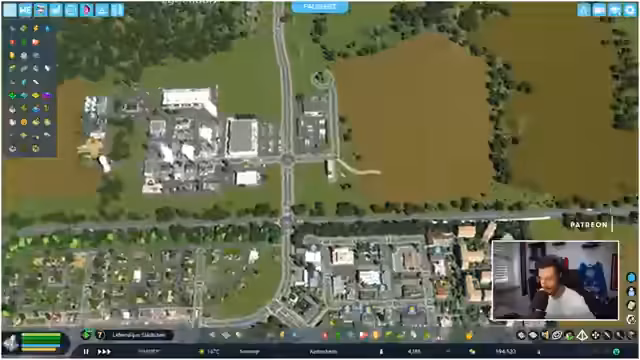Toggle the triple-arrow game speed button
This screenshot has height=360, width=640.
(x=104, y=351)
